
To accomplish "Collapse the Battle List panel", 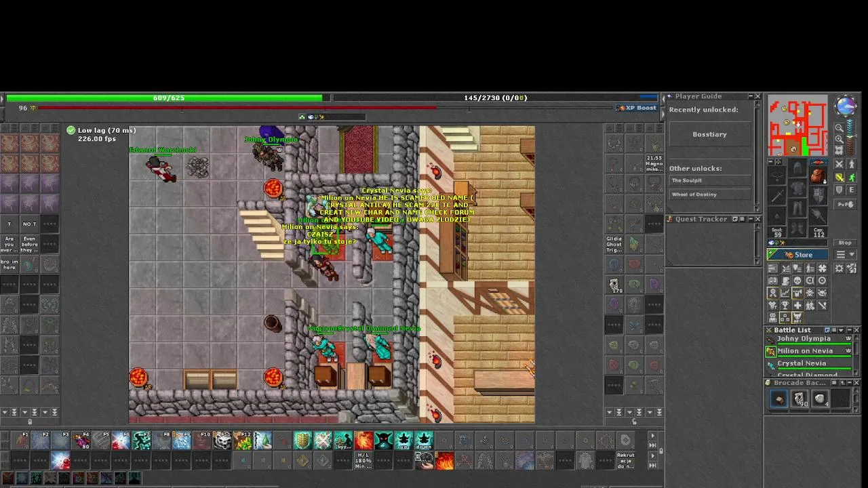I will [849, 330].
